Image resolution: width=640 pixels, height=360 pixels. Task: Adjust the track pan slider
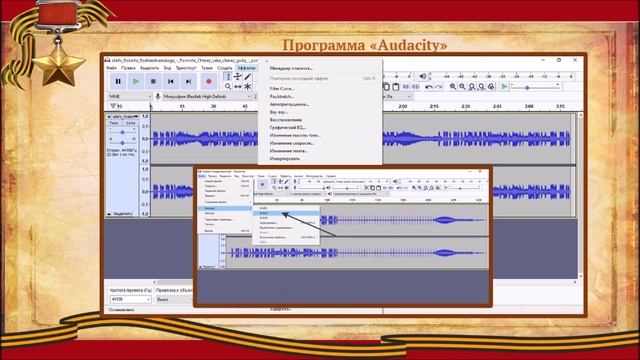pos(122,143)
